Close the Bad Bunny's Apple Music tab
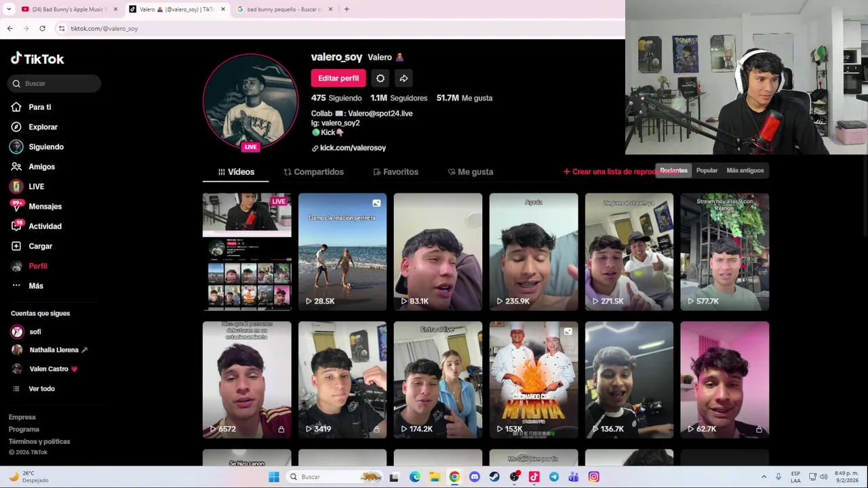The height and width of the screenshot is (488, 868). click(x=115, y=9)
